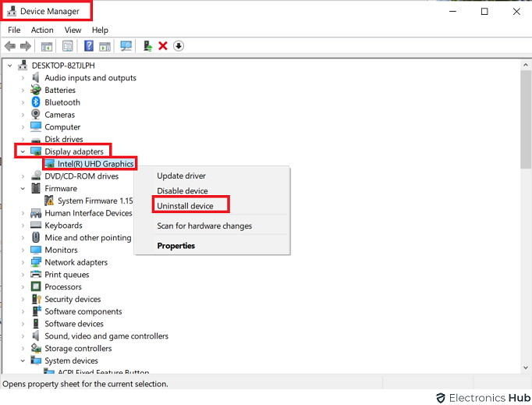Open the Help menu
This screenshot has height=405, width=532.
coord(100,30)
